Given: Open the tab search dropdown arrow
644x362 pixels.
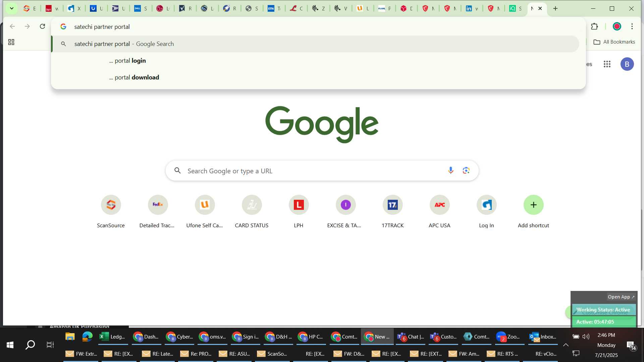Looking at the screenshot, I should click(11, 8).
